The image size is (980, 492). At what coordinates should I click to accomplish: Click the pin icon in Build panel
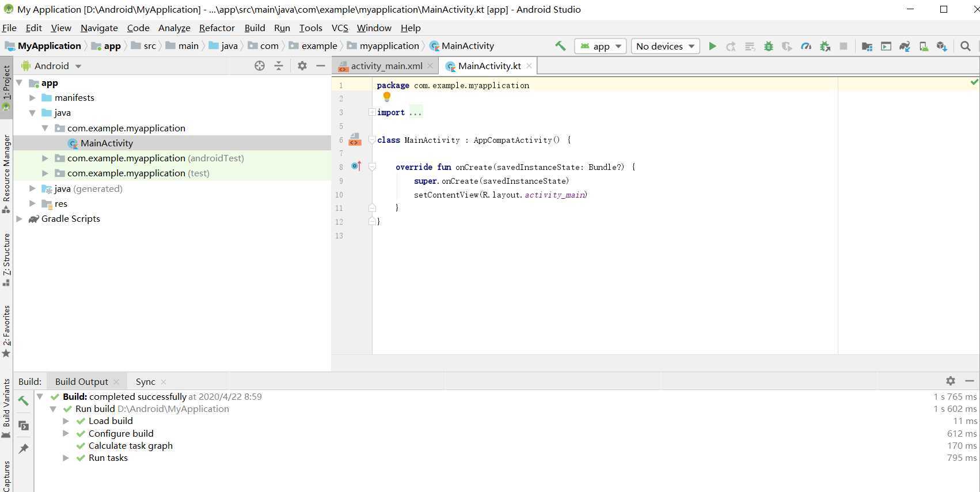pos(23,448)
